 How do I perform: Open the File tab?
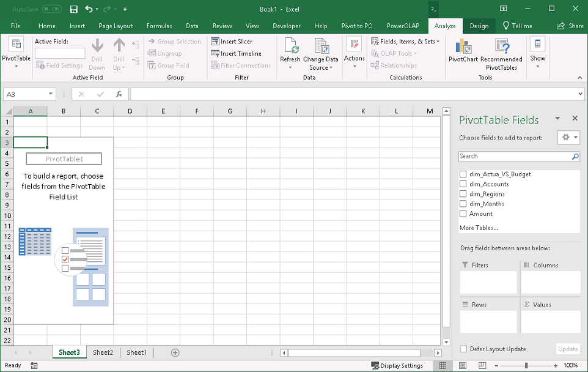click(x=15, y=26)
